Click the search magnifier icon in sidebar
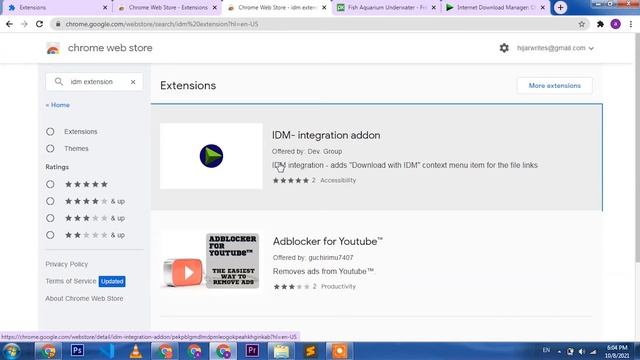The image size is (640, 360). point(59,82)
